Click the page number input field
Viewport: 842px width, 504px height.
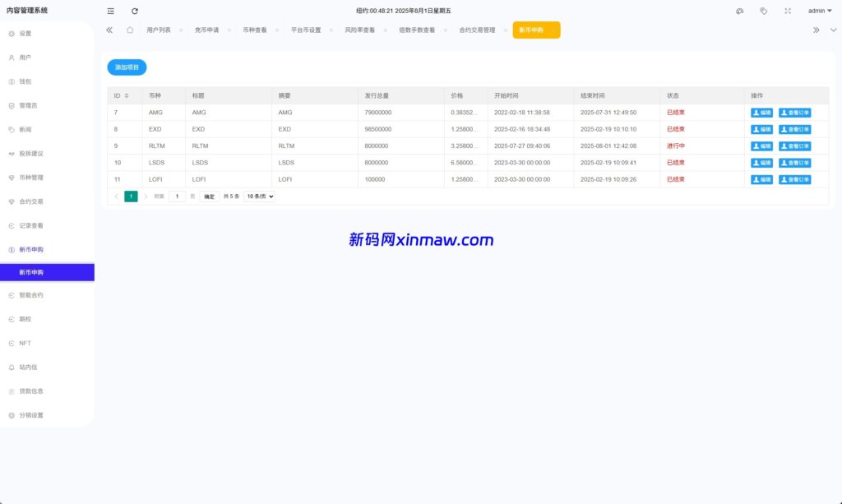point(177,197)
